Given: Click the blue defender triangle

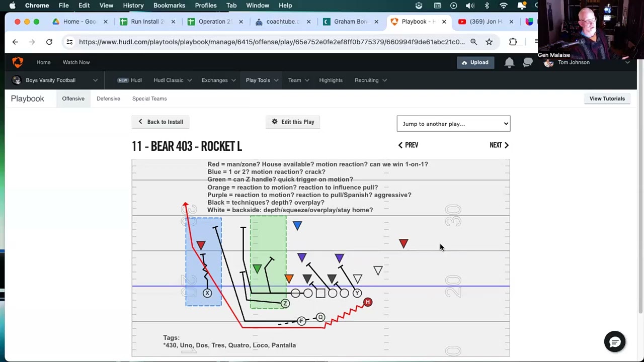Looking at the screenshot, I should pyautogui.click(x=297, y=226).
